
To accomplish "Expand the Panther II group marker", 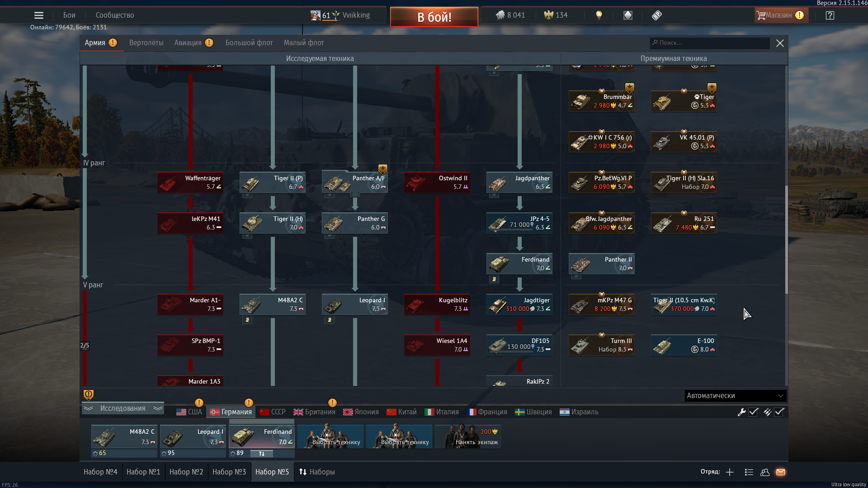I will click(x=576, y=277).
